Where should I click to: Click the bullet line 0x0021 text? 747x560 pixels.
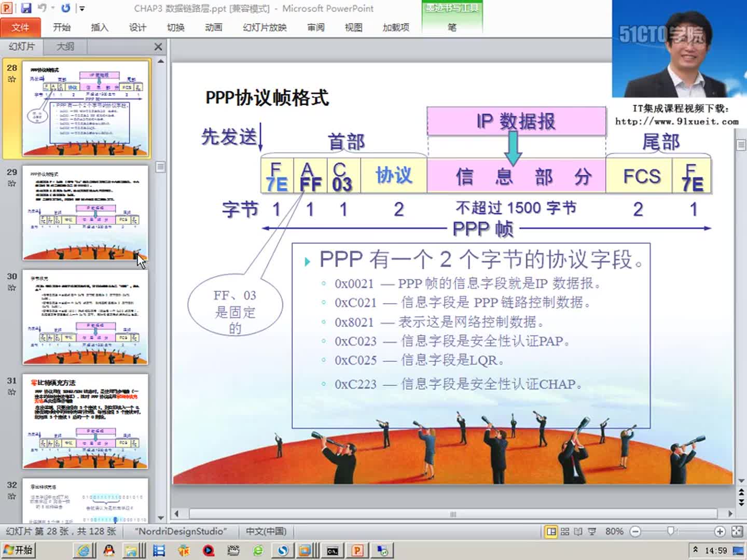tap(469, 284)
